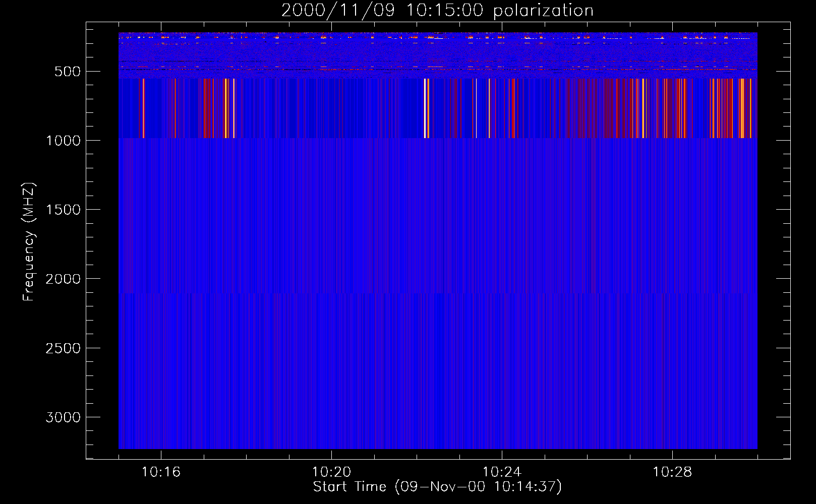Click the 10:24 time tick label
816x504 pixels.
click(502, 472)
